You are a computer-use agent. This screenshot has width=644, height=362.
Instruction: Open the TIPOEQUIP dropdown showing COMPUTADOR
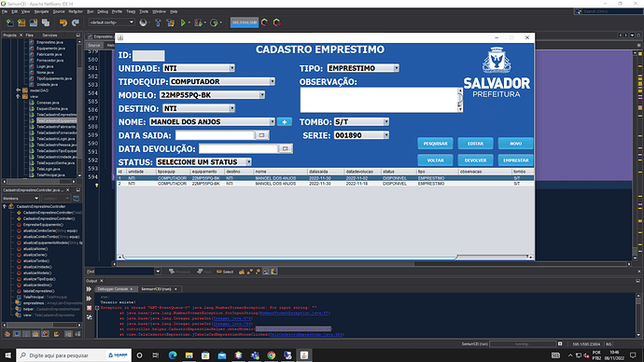click(x=222, y=82)
